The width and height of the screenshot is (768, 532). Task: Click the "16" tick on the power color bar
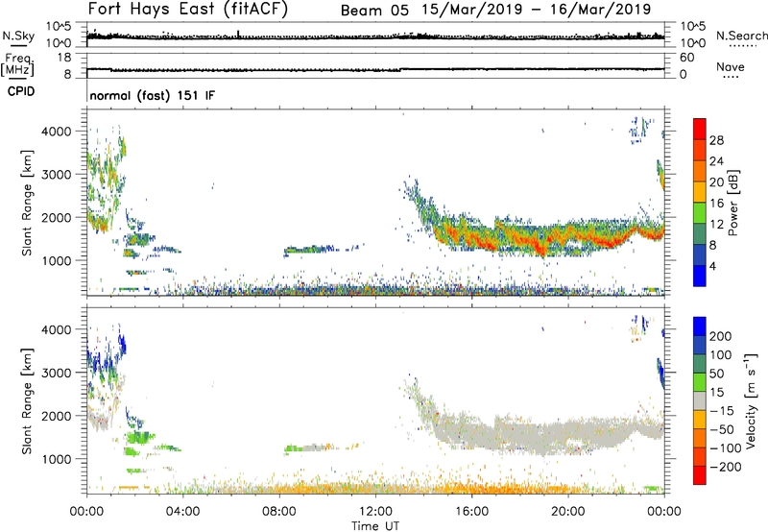[x=716, y=204]
